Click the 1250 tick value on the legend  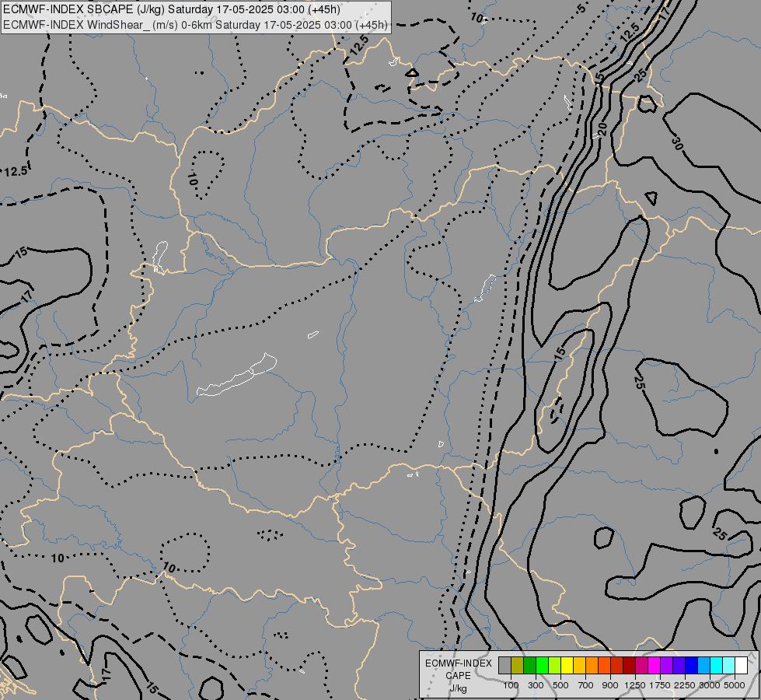pos(635,685)
